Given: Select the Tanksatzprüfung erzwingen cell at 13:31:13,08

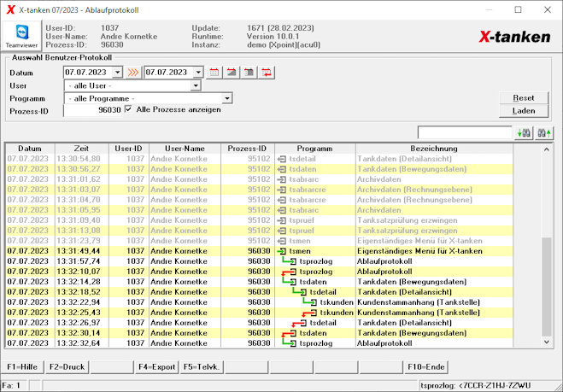Looking at the screenshot, I should coord(434,231).
